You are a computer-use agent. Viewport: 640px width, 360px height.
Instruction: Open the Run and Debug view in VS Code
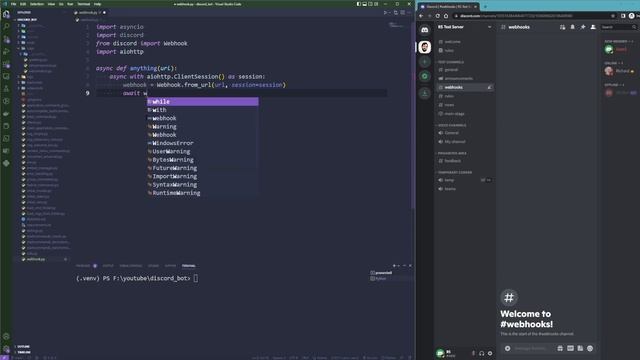tap(6, 52)
